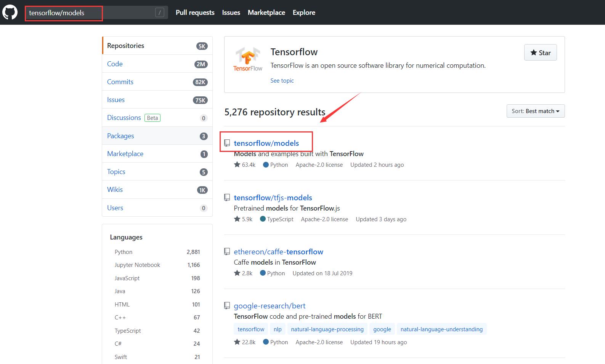Filter results by Swift language
Screen dimensions: 605x364
tap(157, 357)
